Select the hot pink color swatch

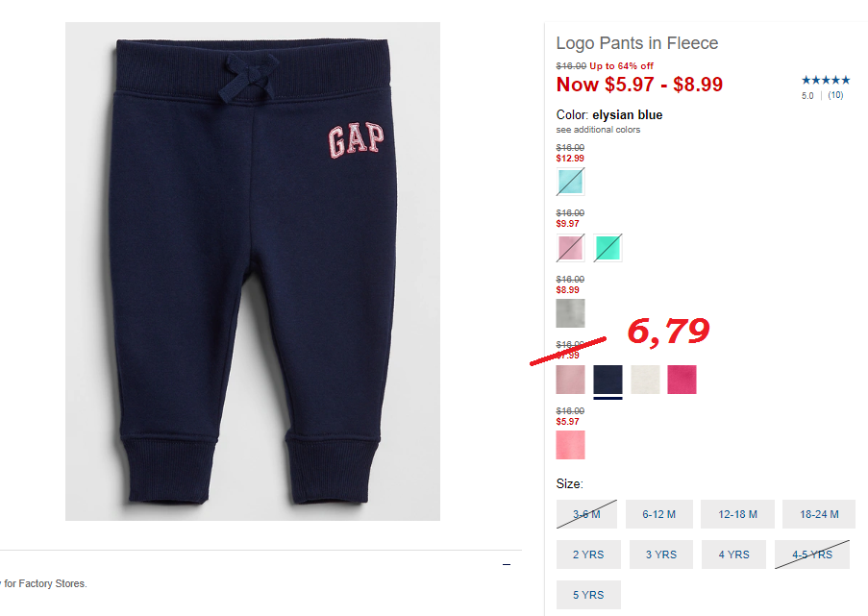[x=682, y=380]
